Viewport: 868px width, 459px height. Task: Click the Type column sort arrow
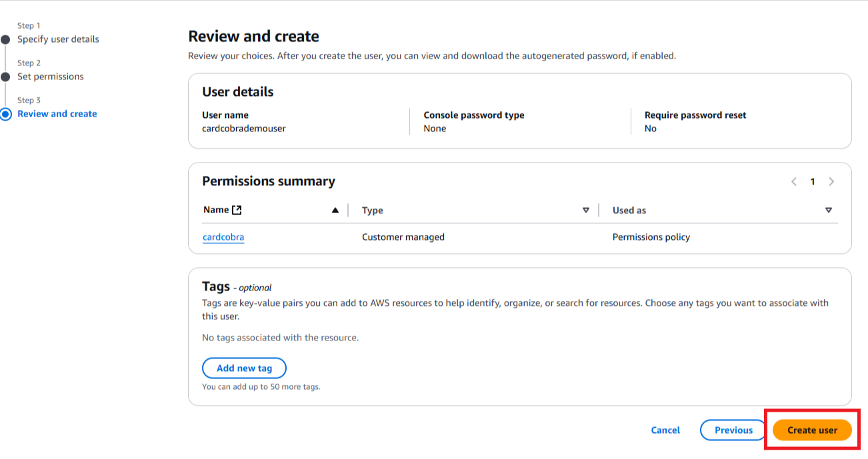tap(586, 211)
